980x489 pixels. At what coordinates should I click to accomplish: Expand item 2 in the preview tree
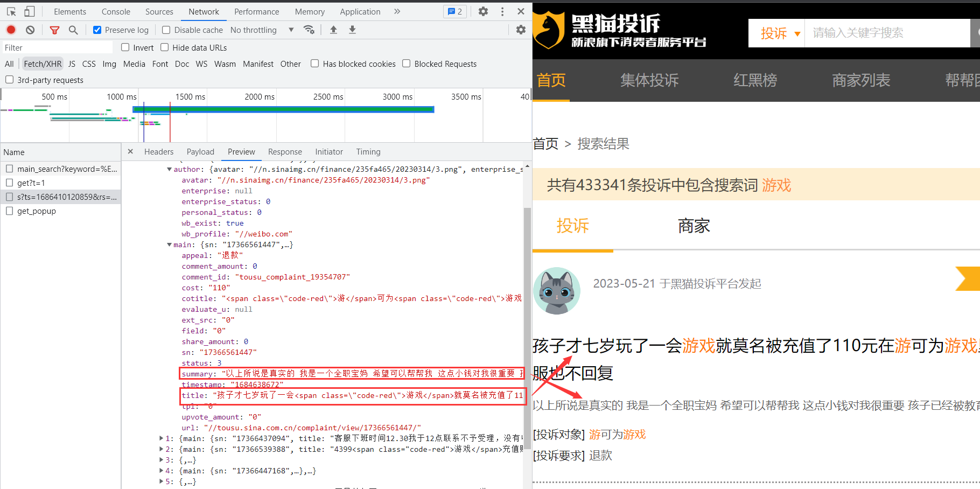pos(161,449)
